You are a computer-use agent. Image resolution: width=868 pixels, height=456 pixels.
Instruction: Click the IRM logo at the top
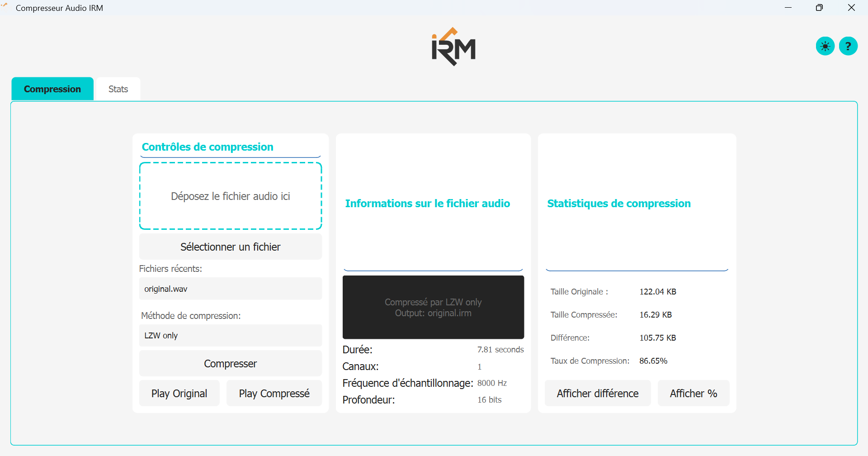(x=453, y=47)
